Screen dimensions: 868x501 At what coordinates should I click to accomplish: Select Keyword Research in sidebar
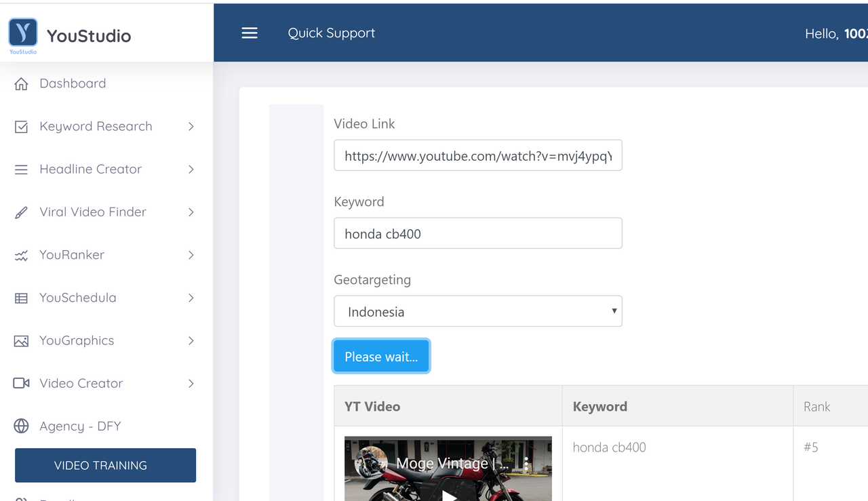(96, 126)
